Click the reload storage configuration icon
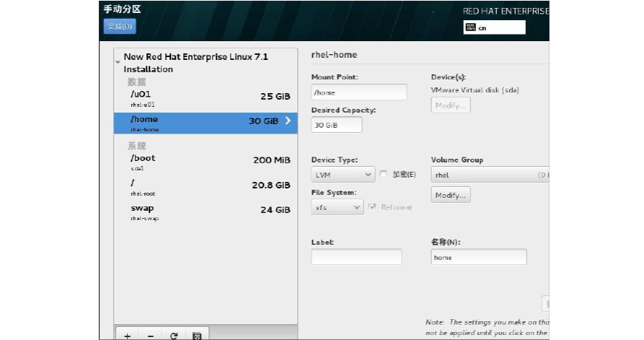This screenshot has width=644, height=340. tap(174, 335)
